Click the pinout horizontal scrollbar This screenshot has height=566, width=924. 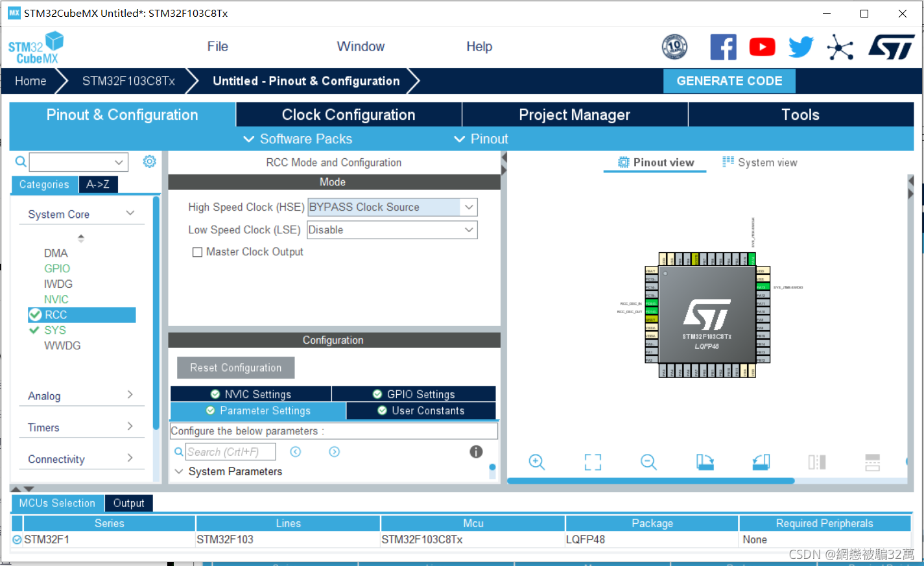[651, 481]
